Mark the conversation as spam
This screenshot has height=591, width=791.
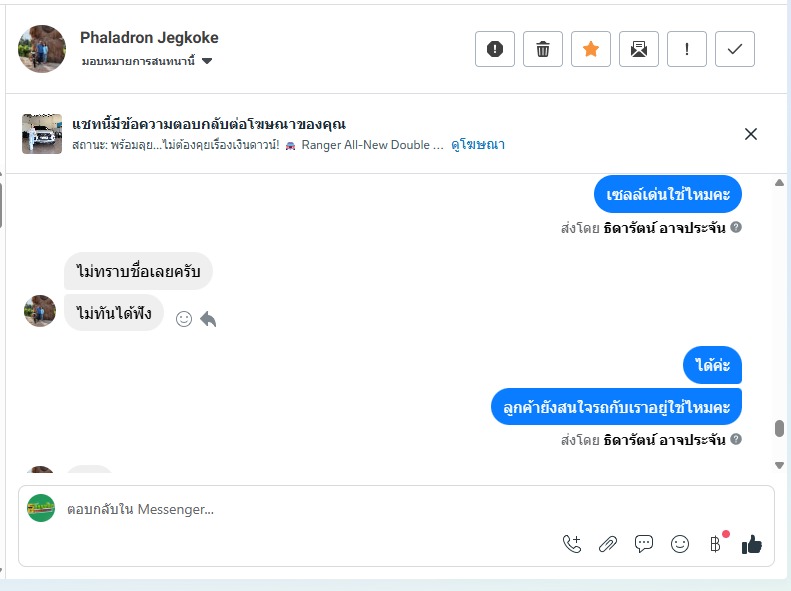coord(495,49)
